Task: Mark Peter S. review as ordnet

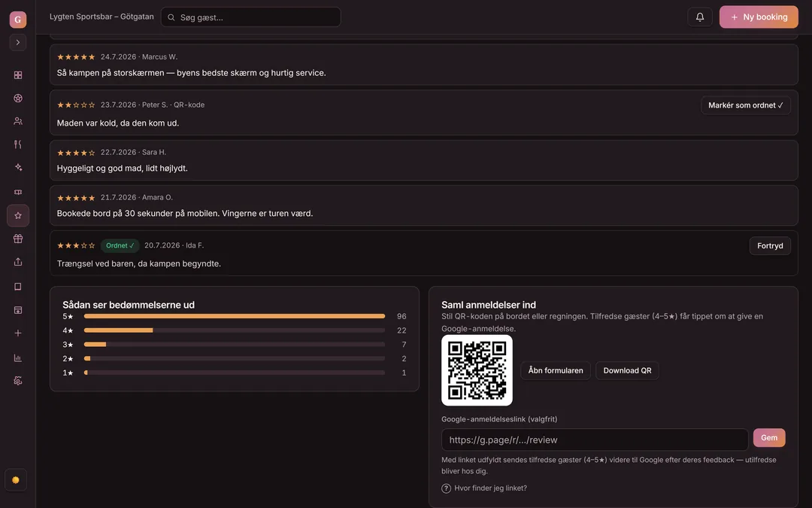Action: pyautogui.click(x=746, y=105)
